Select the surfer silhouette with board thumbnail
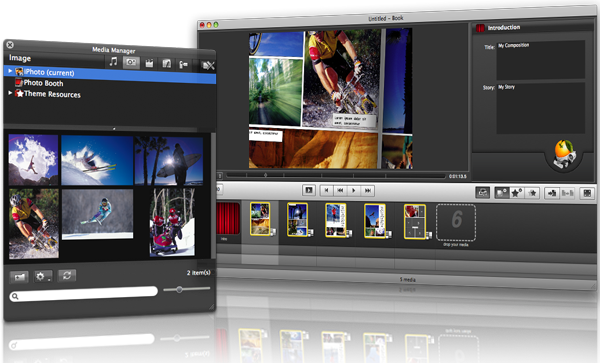 pyautogui.click(x=169, y=161)
